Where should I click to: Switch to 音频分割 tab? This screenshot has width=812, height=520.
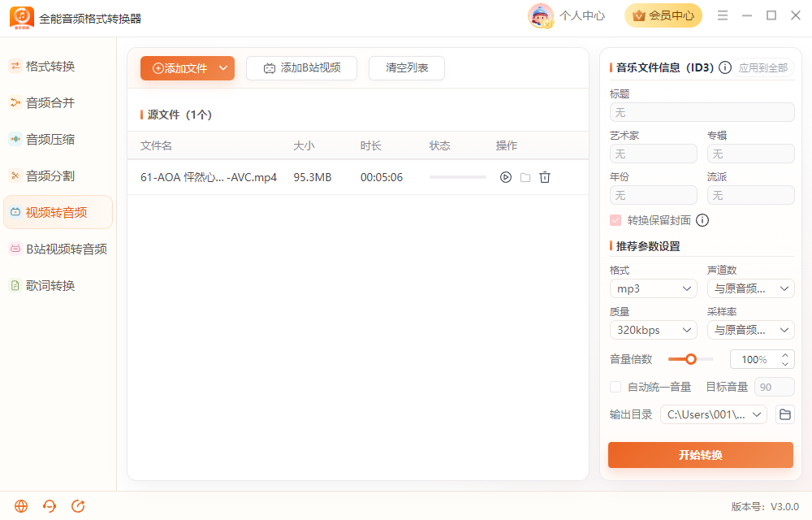pos(58,176)
